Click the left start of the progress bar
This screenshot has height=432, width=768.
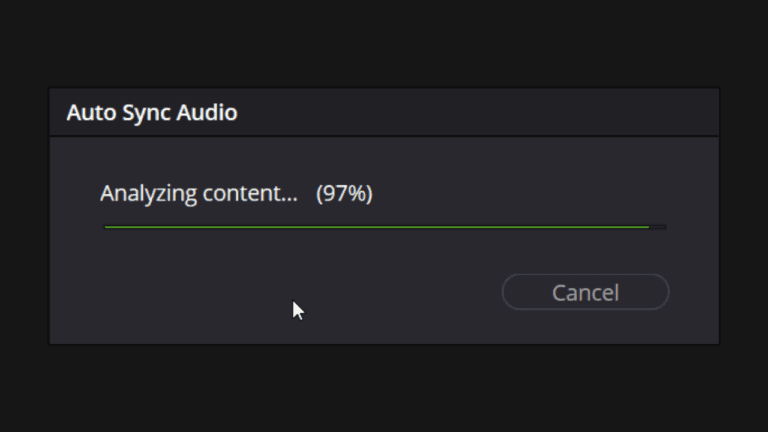[x=109, y=227]
